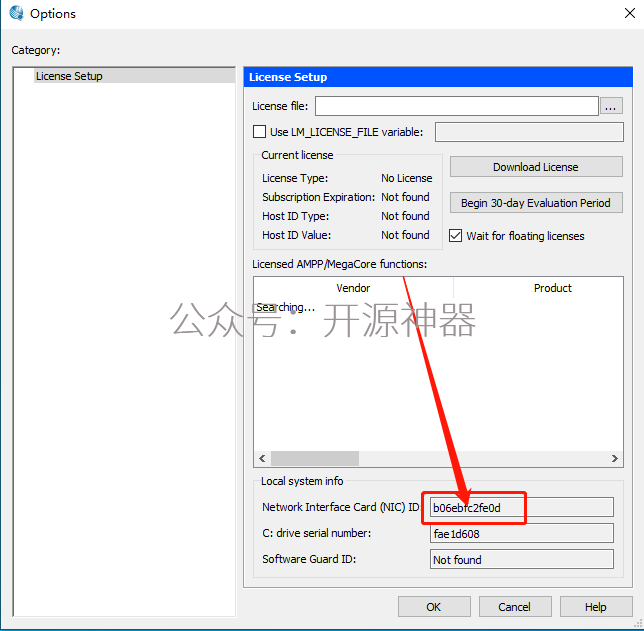This screenshot has height=631, width=644.
Task: Click the 'Licensed AMPP/MegaCore functions:' label
Action: 340,264
